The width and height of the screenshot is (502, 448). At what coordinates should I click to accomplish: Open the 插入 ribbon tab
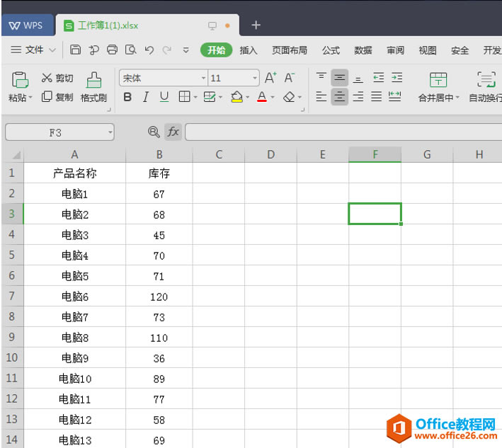(249, 50)
